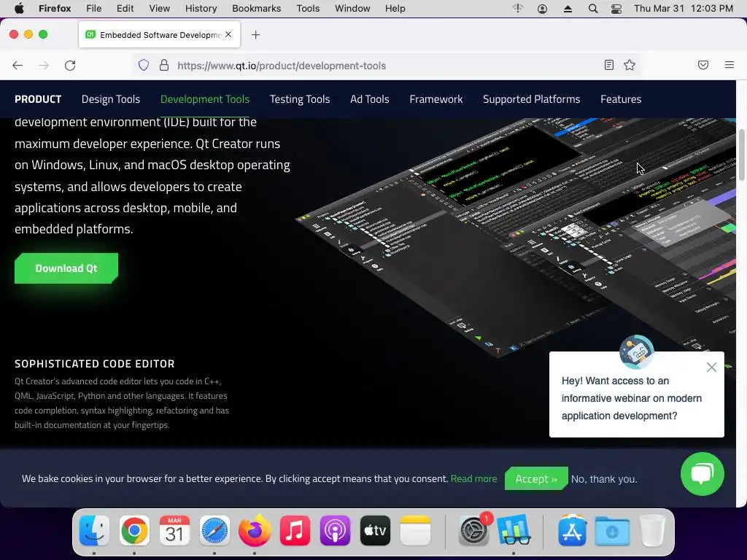Open Downloads folder in Dock

tap(612, 530)
